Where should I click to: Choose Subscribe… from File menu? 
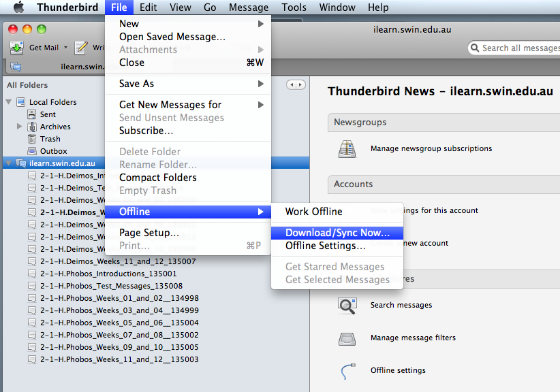[188, 131]
